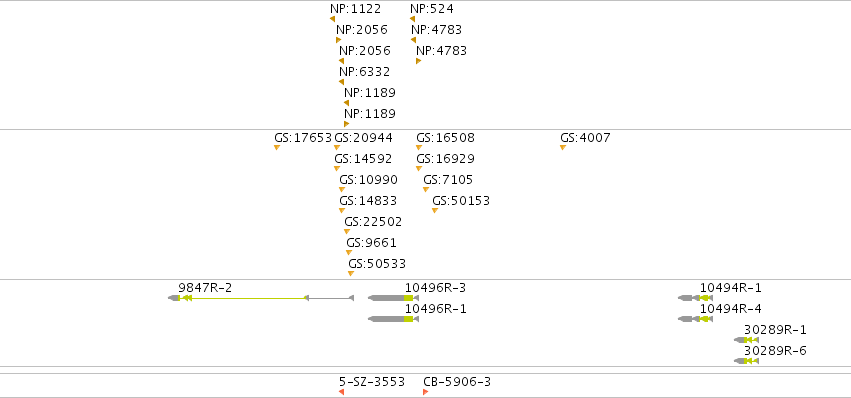Select the GS:17653 insertion marker
Image resolution: width=851 pixels, height=398 pixels.
[277, 148]
